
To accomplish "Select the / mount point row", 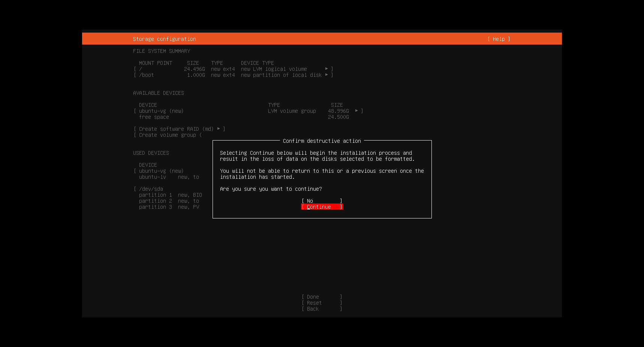I will pyautogui.click(x=233, y=69).
